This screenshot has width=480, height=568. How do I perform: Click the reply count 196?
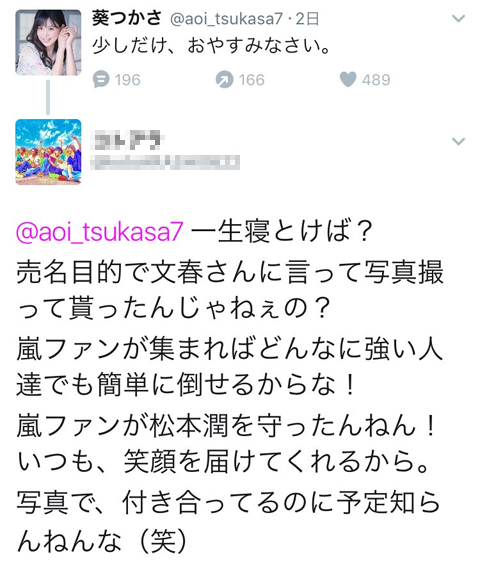[x=128, y=80]
